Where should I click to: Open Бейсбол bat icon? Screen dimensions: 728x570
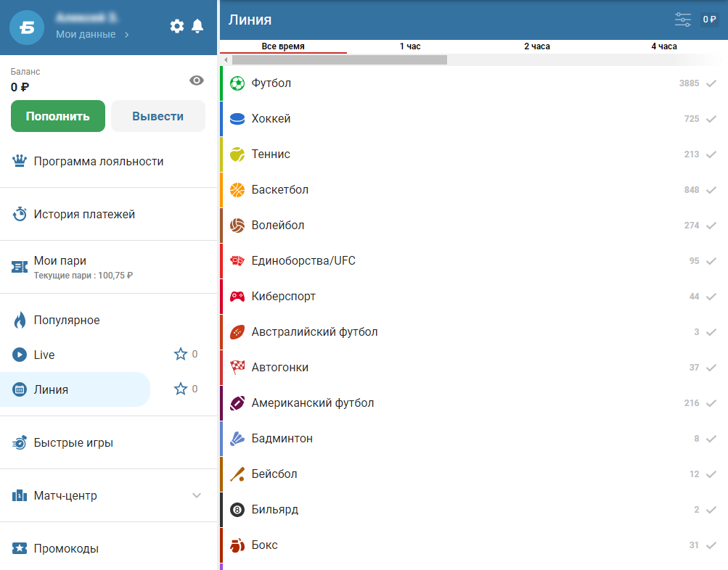coord(237,474)
